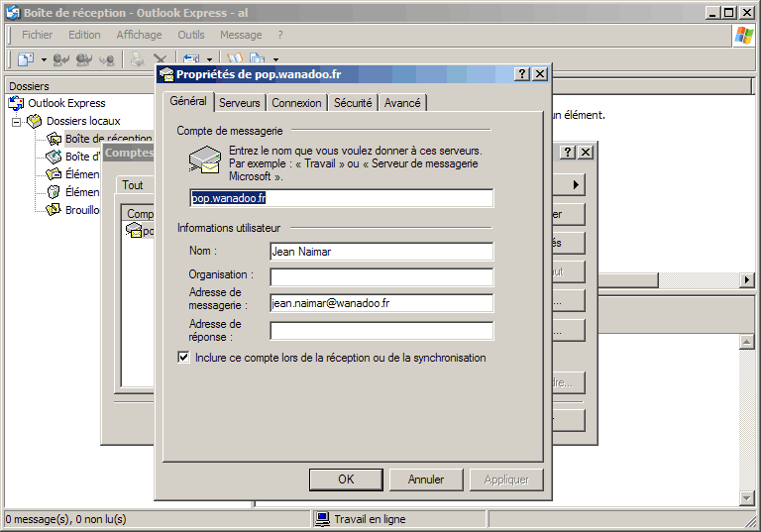Switch to the Serveurs tab
761x532 pixels.
point(240,103)
